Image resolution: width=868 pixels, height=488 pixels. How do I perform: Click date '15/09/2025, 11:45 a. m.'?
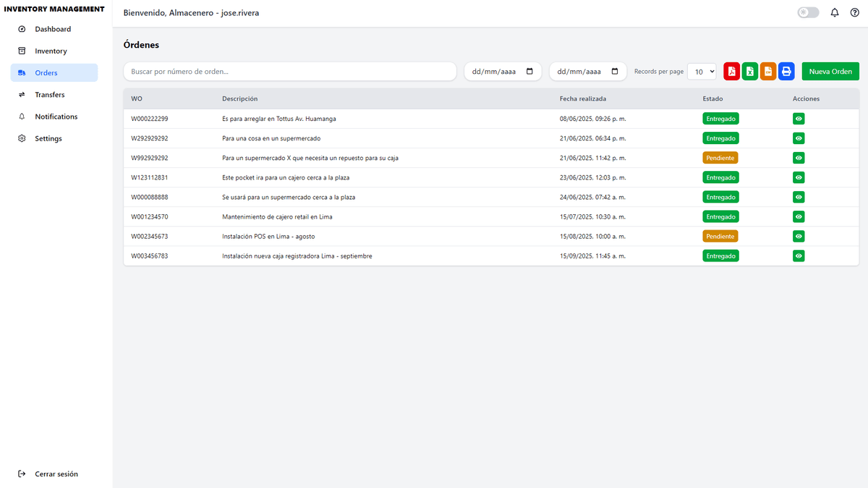[593, 256]
